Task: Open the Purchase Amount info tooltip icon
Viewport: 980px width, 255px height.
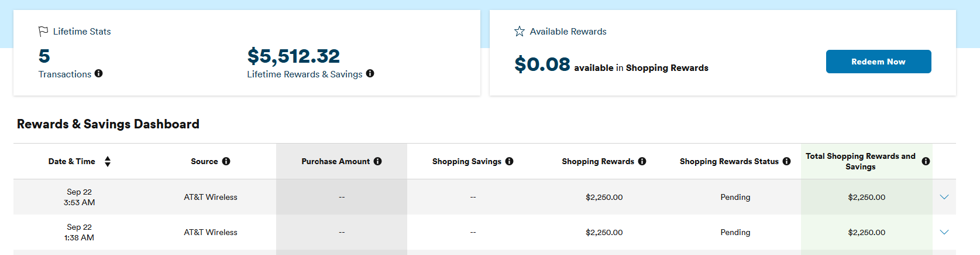Action: click(377, 161)
